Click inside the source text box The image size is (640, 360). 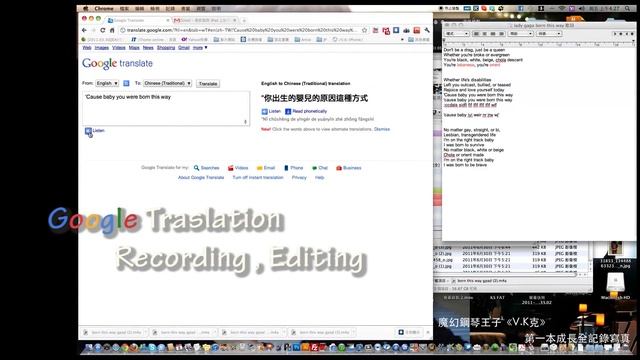[166, 109]
